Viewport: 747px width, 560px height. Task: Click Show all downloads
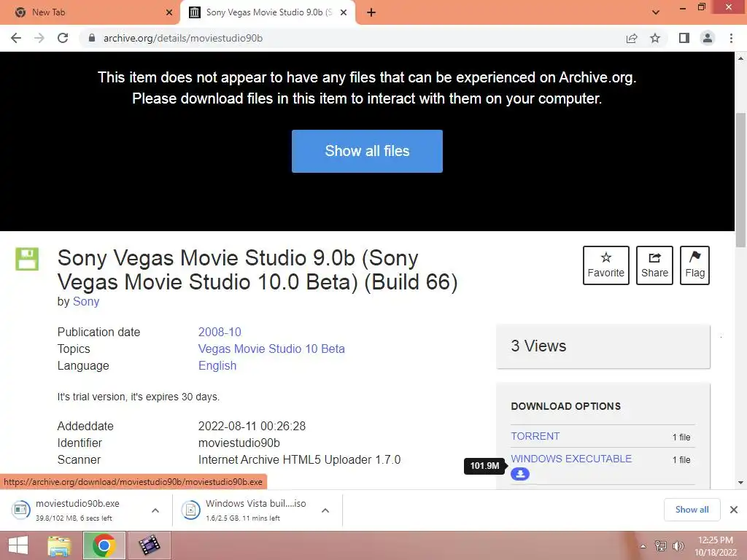coord(692,510)
